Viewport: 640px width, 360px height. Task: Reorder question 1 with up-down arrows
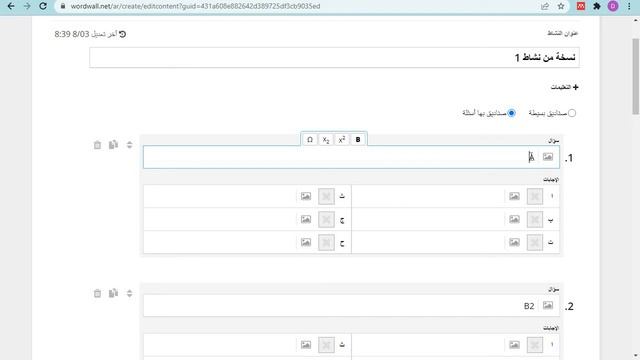pyautogui.click(x=129, y=145)
